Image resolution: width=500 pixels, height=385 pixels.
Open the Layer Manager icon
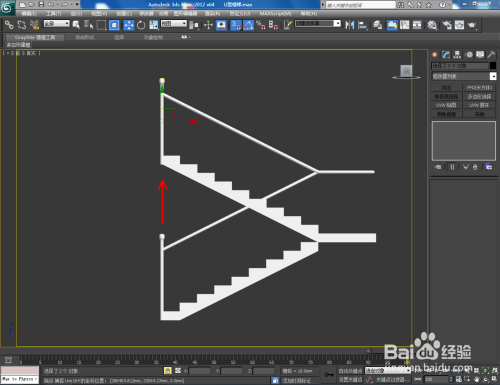point(378,25)
